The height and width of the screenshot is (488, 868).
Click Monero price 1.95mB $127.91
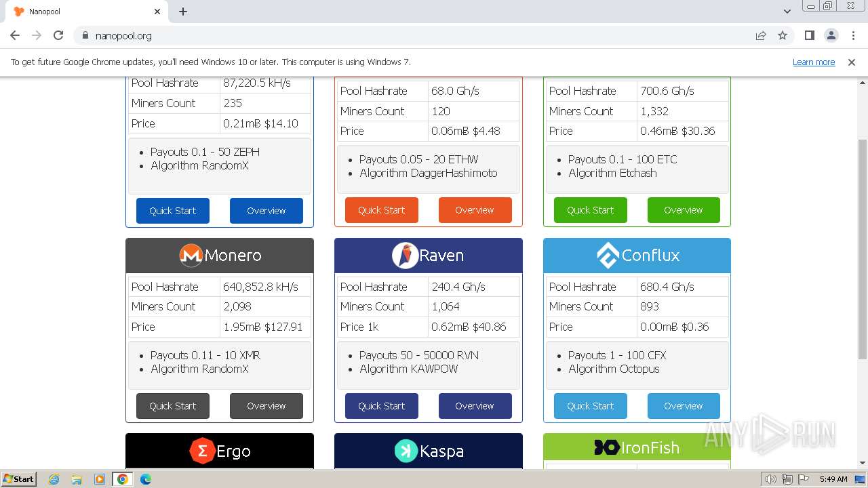pos(262,327)
